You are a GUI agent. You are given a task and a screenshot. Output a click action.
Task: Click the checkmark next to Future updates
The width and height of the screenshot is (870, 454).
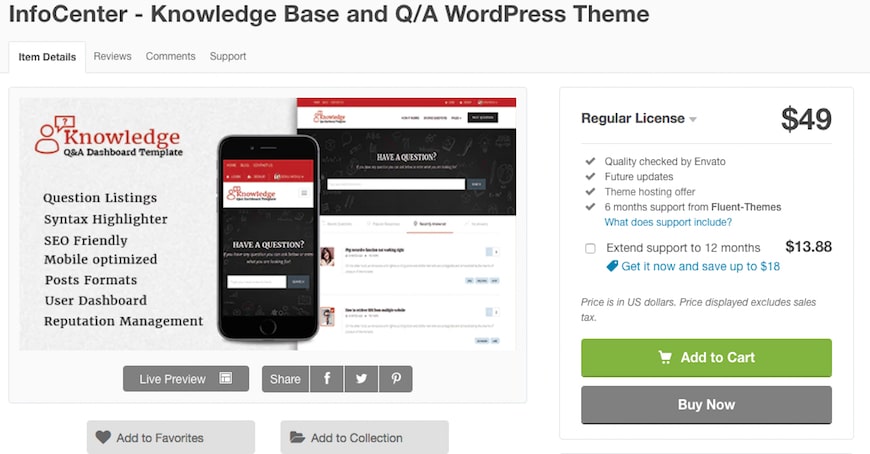coord(590,176)
